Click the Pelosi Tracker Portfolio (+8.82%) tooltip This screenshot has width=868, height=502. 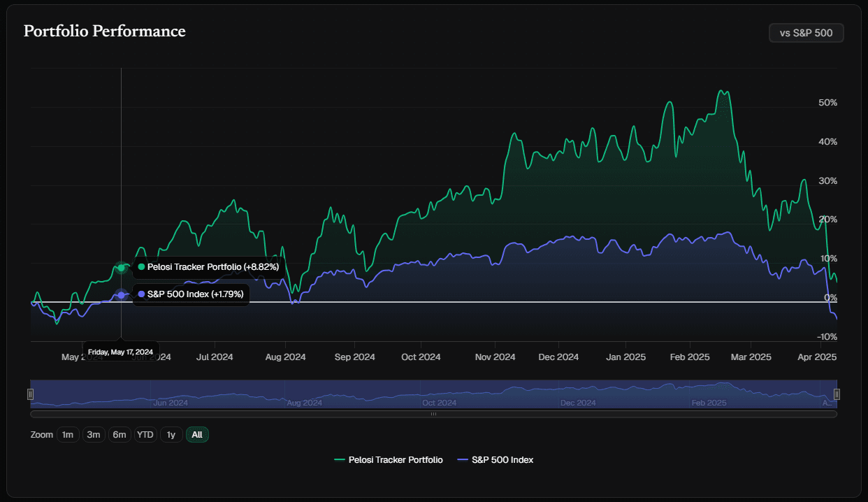pyautogui.click(x=208, y=267)
